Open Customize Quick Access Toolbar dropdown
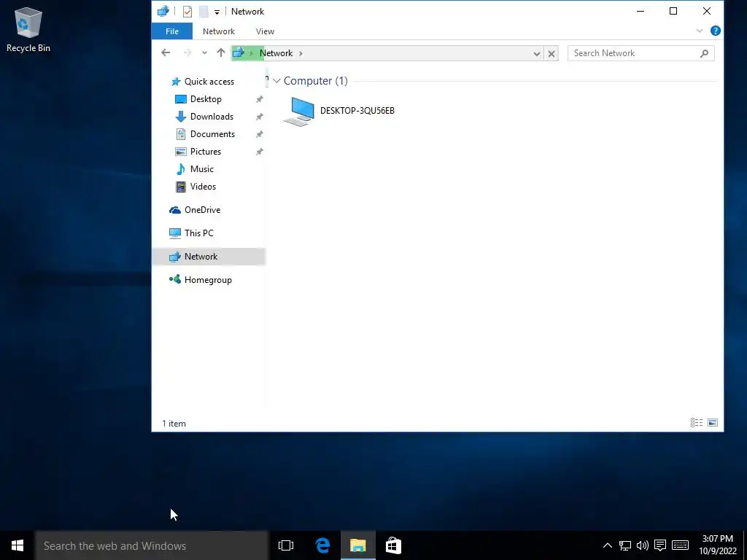This screenshot has width=747, height=560. [x=217, y=12]
